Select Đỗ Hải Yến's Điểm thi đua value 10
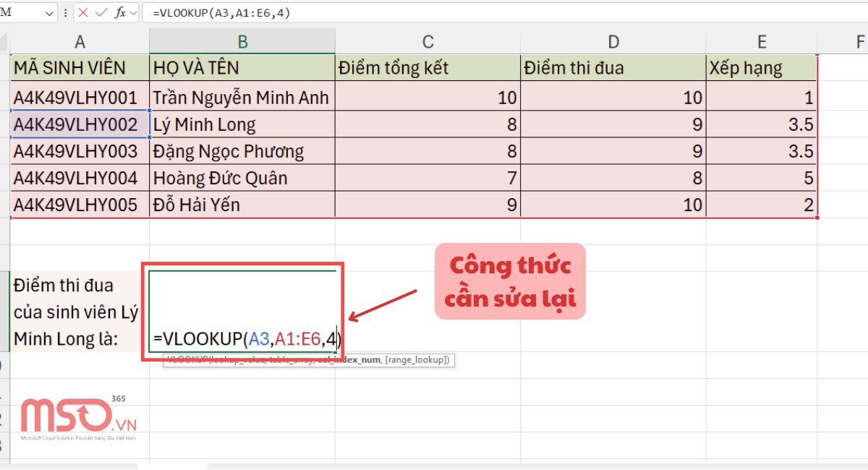This screenshot has height=470, width=868. coord(613,205)
